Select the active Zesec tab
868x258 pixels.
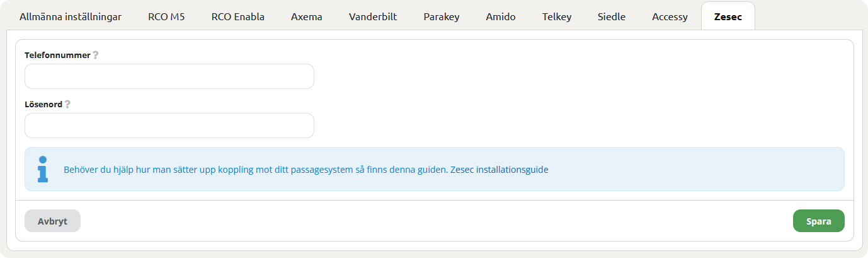click(x=728, y=17)
